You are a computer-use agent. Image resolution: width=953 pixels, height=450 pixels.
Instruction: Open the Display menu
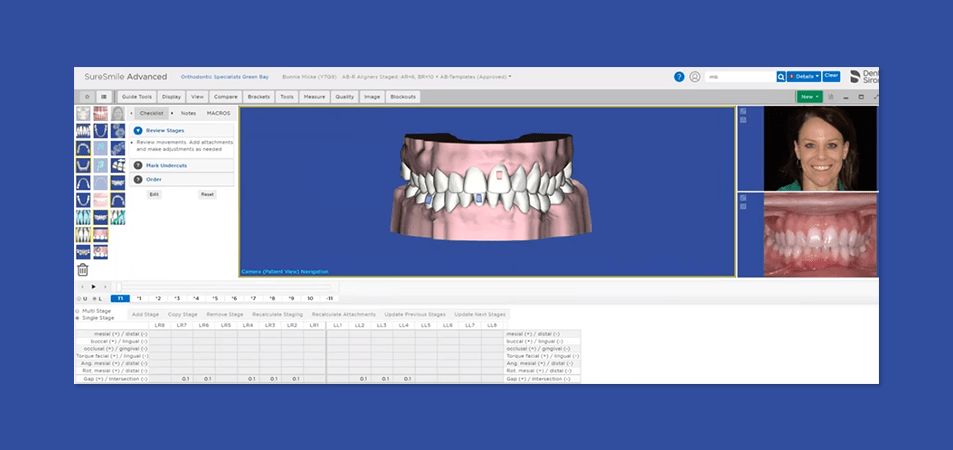(x=171, y=97)
